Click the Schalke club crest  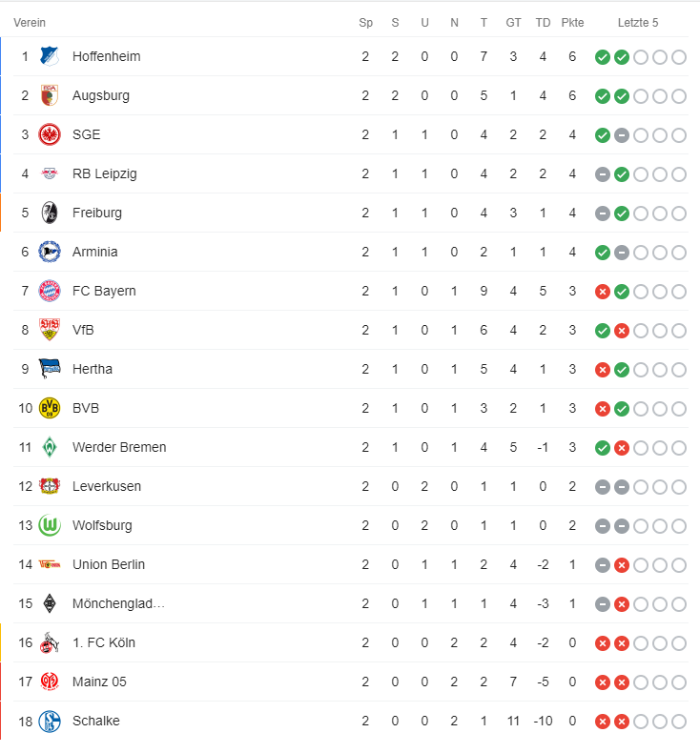tap(50, 721)
